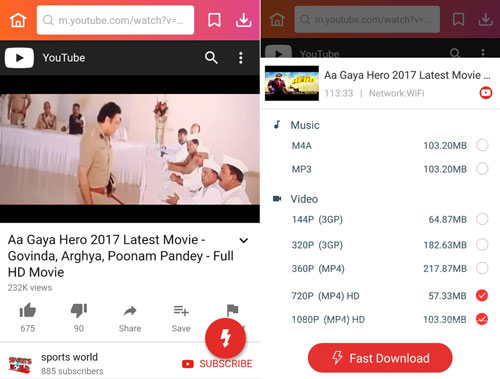
Task: Tap the dislike thumbs-down icon
Action: click(x=79, y=311)
